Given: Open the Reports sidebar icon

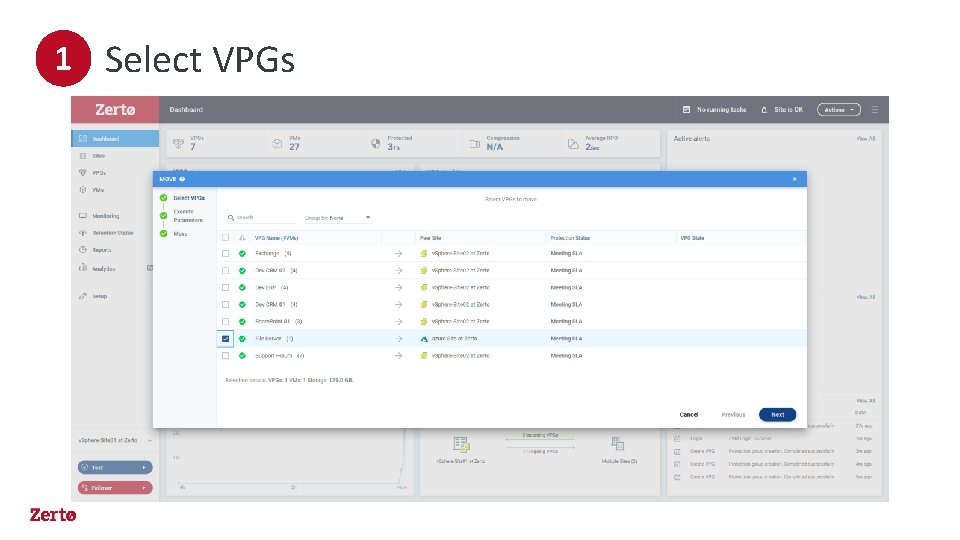Looking at the screenshot, I should [83, 250].
